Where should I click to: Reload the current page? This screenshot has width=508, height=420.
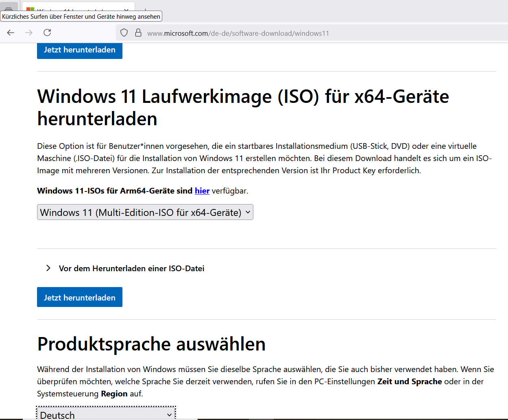[x=47, y=33]
